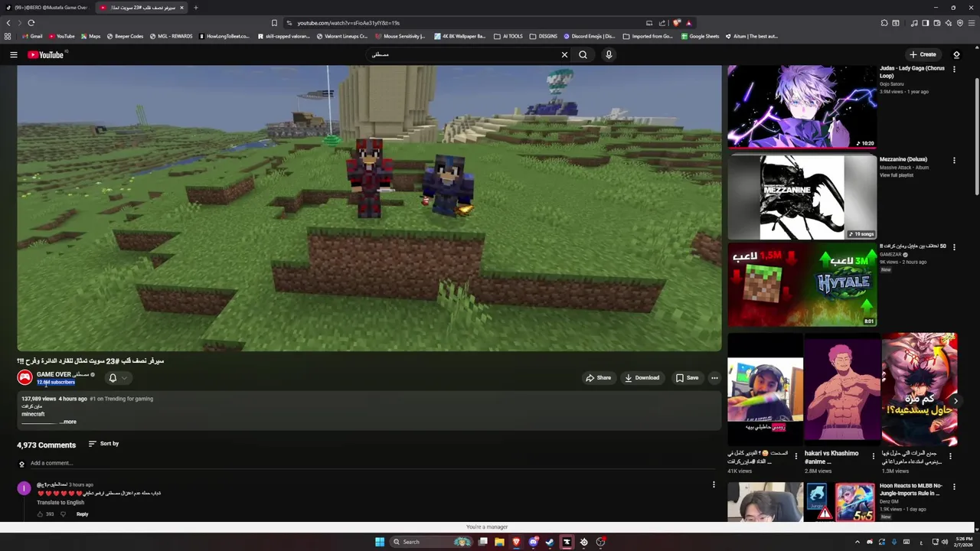The image size is (980, 551).
Task: Click View full playlist for Mezzanine
Action: click(x=897, y=175)
